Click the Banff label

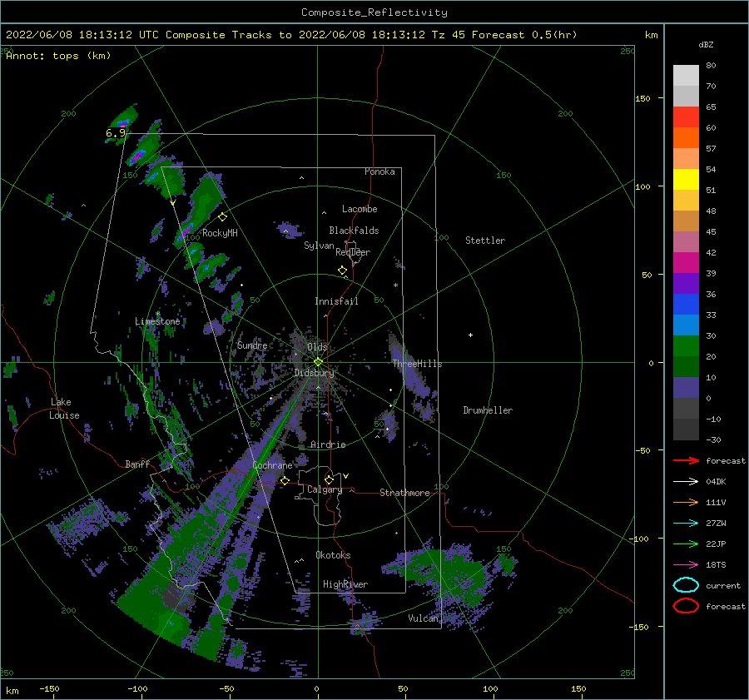coord(137,464)
